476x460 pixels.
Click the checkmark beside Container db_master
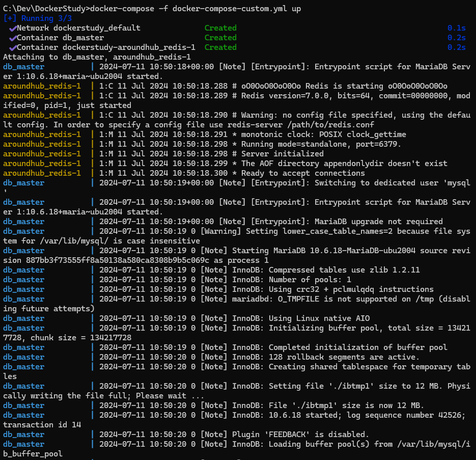tap(13, 38)
